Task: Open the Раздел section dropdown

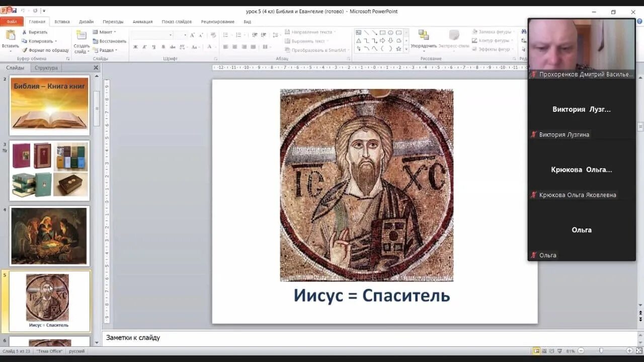Action: [105, 50]
